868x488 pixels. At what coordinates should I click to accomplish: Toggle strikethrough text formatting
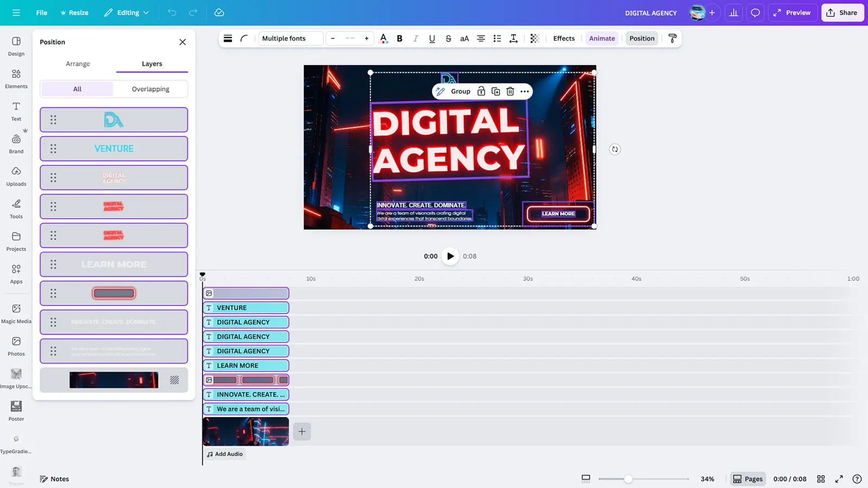coord(448,38)
